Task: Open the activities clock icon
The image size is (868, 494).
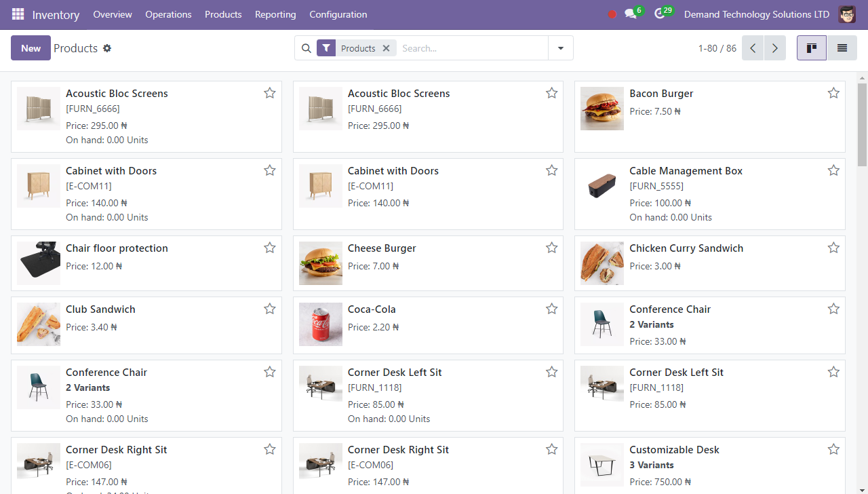Action: (x=660, y=14)
